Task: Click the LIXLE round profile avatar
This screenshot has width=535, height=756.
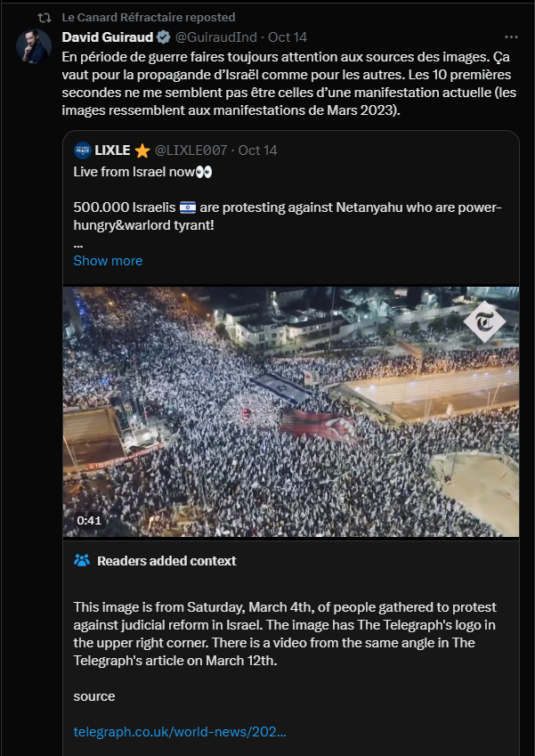Action: [82, 150]
